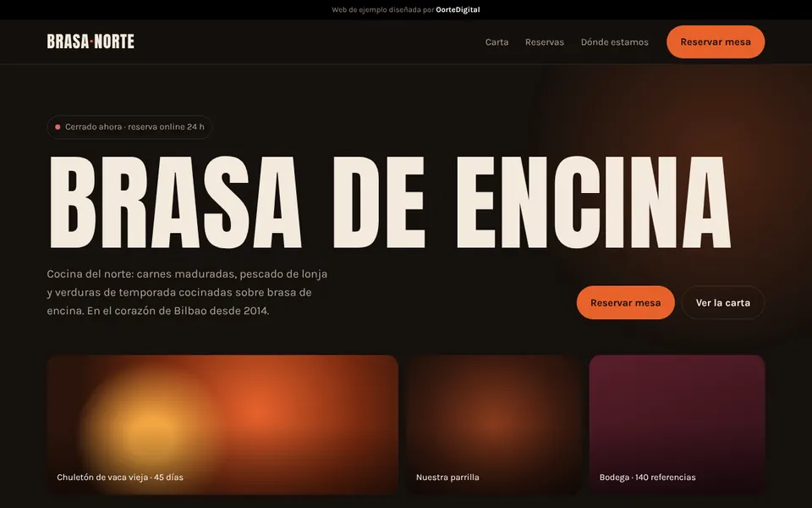Click the BRASA·NORTE logo
This screenshot has height=508, width=812.
(x=91, y=41)
